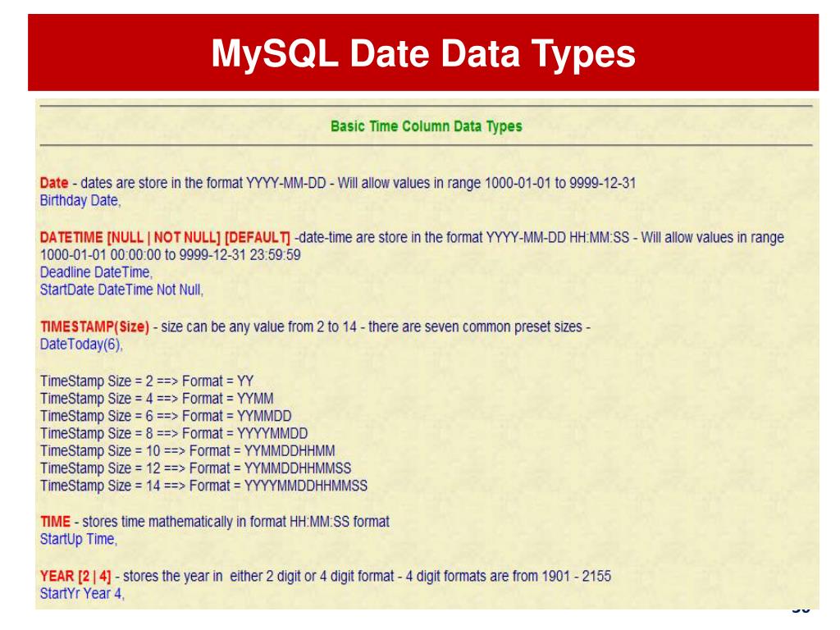Click the example 'DateToday(6),'

click(x=81, y=345)
